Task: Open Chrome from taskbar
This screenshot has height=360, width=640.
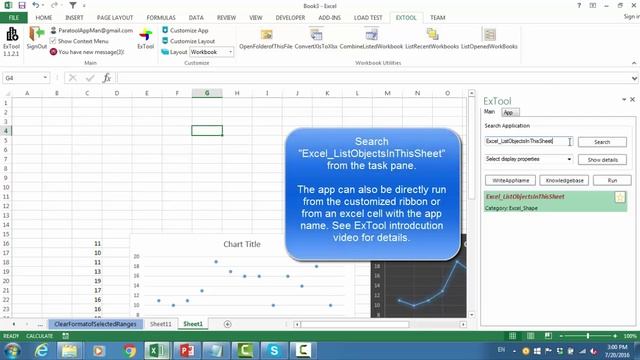Action: click(129, 351)
